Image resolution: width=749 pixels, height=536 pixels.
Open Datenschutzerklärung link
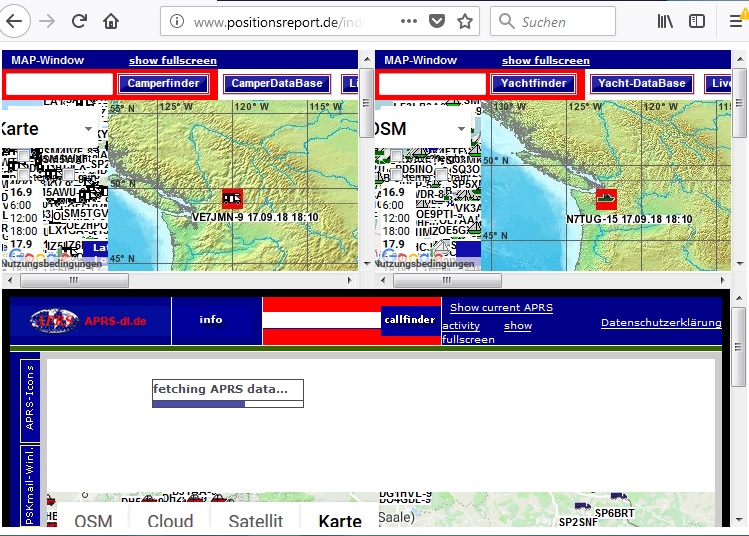tap(661, 322)
